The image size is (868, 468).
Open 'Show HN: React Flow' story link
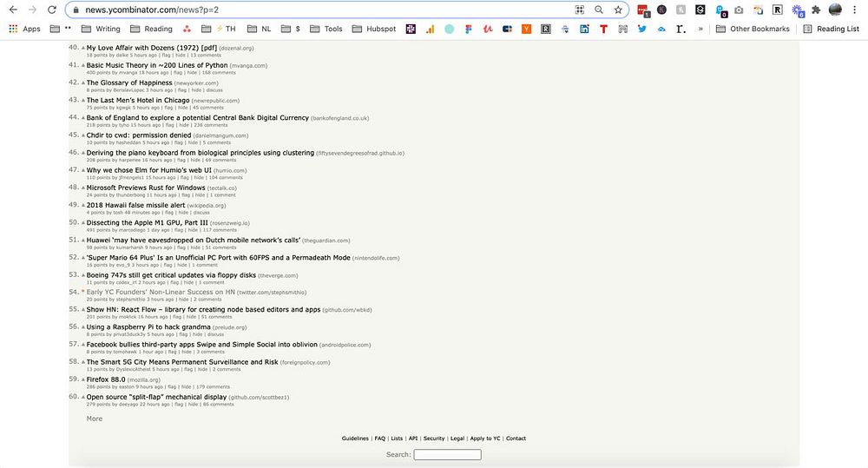(x=203, y=310)
